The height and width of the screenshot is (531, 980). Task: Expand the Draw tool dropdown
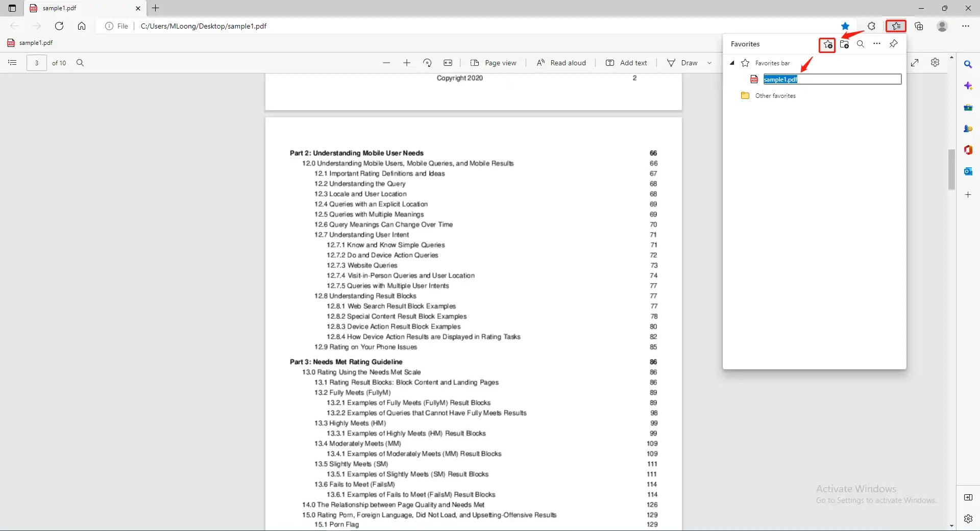coord(710,63)
